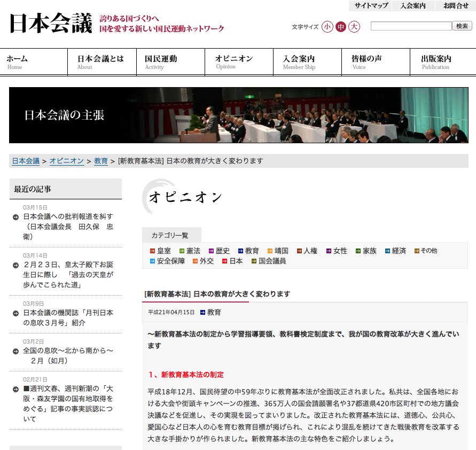Click orange icon next to 外交 category
The height and width of the screenshot is (450, 476).
pyautogui.click(x=195, y=261)
